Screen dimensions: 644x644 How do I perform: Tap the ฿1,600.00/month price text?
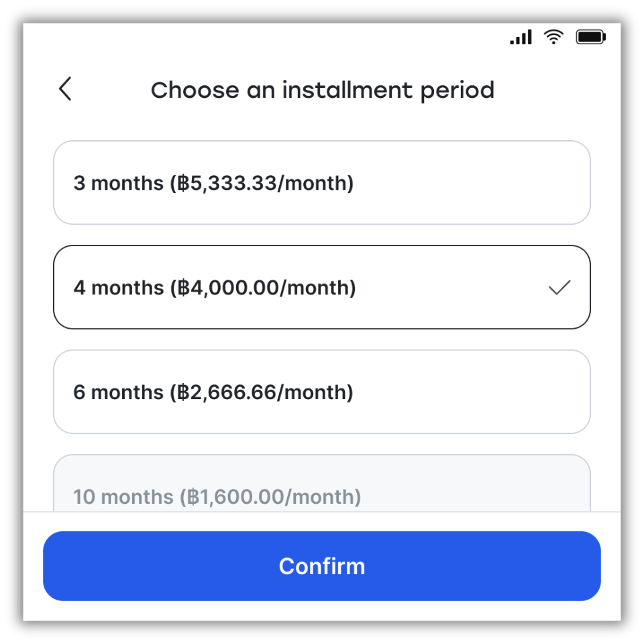pos(271,497)
